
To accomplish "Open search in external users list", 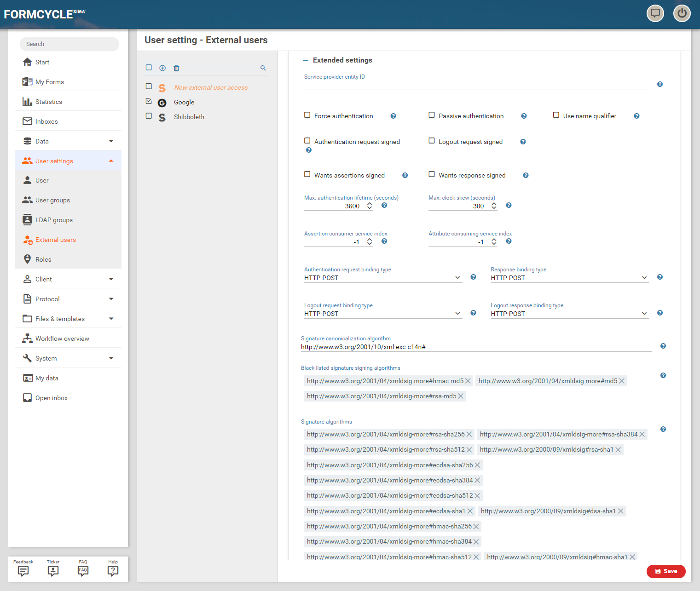I will (x=263, y=68).
